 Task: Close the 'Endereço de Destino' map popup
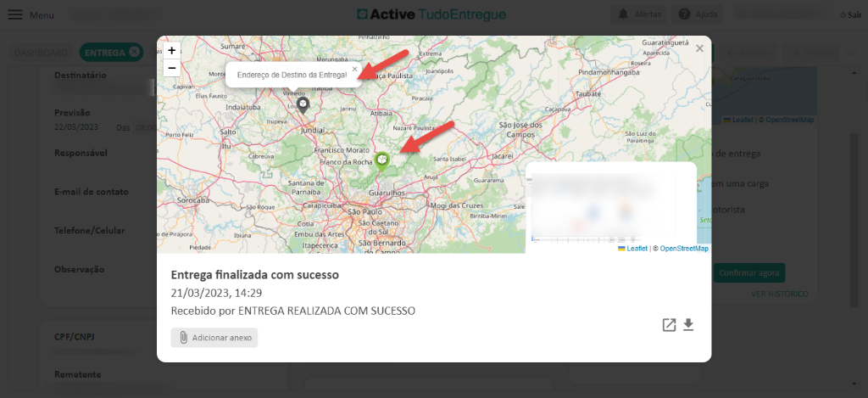(354, 69)
